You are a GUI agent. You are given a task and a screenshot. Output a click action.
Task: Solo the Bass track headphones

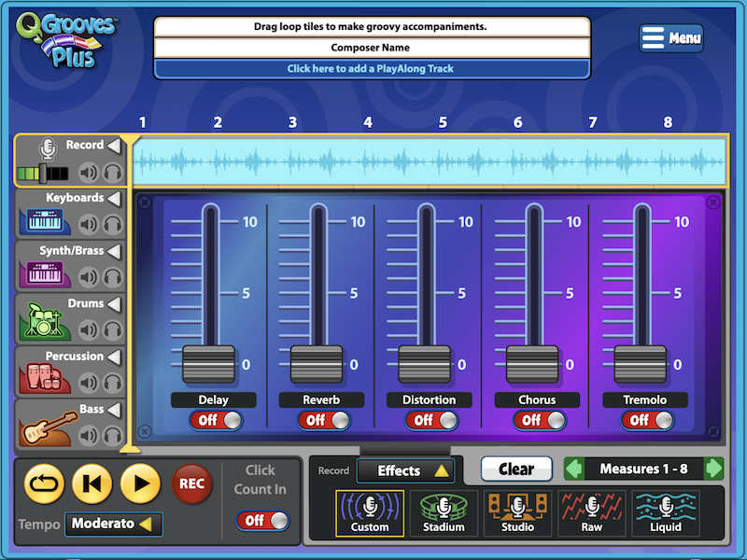[113, 436]
